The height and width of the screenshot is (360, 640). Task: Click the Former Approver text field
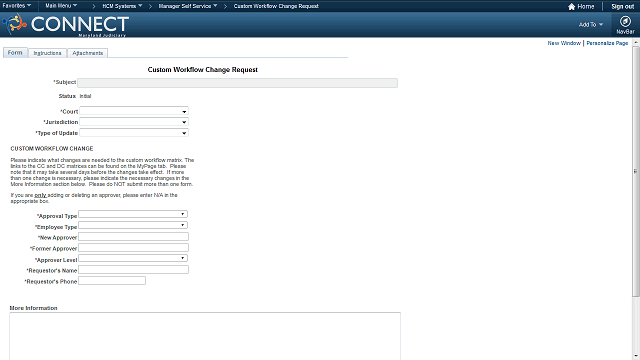tap(133, 248)
